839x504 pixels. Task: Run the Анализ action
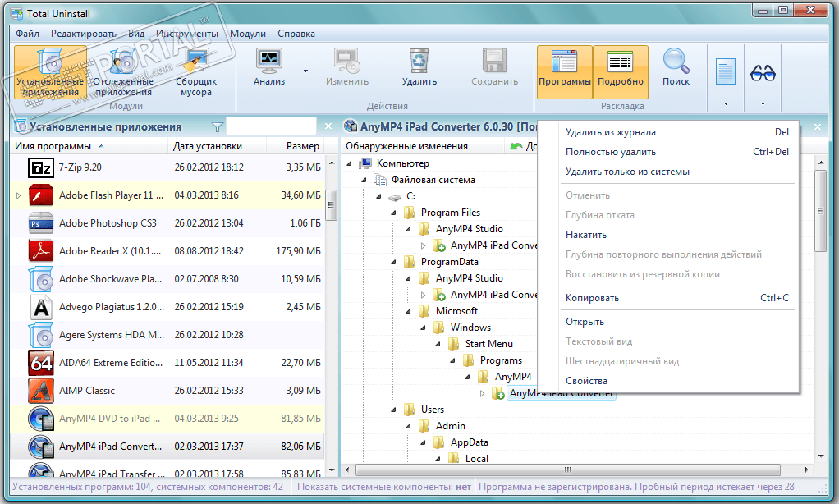(269, 67)
